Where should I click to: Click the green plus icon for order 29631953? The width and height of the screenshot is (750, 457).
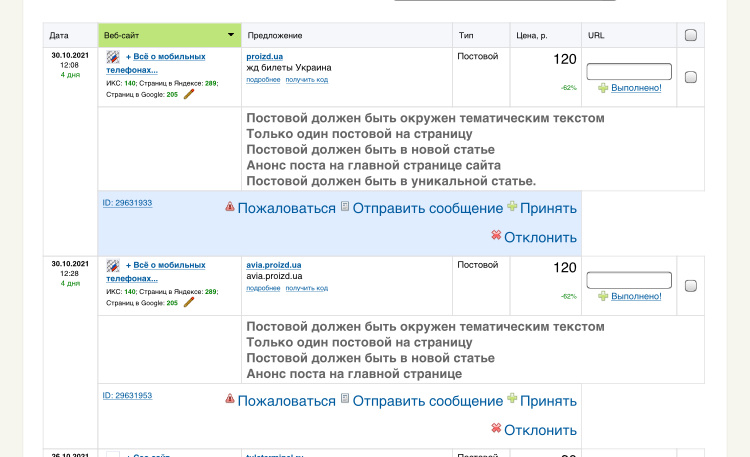512,399
